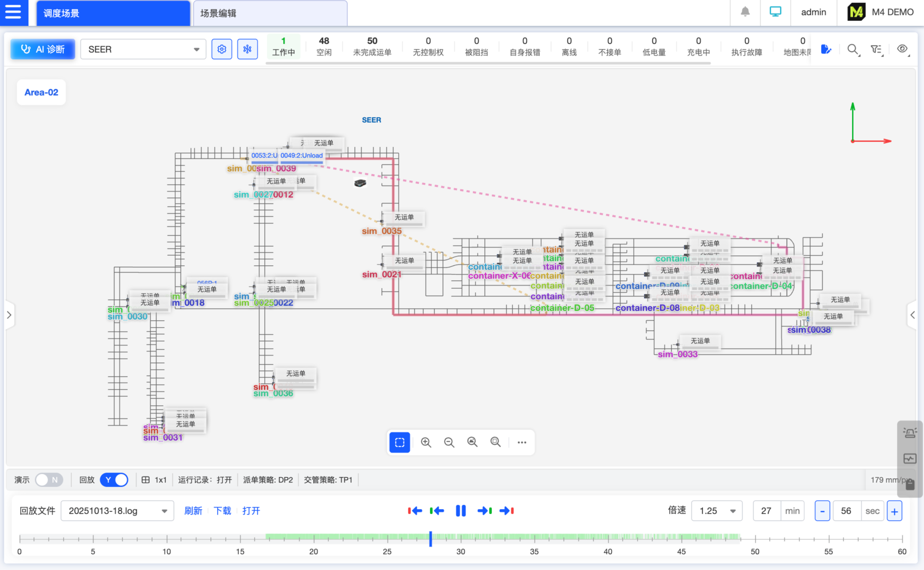Switch to the 场景编辑 tab
The width and height of the screenshot is (924, 570).
(x=270, y=13)
